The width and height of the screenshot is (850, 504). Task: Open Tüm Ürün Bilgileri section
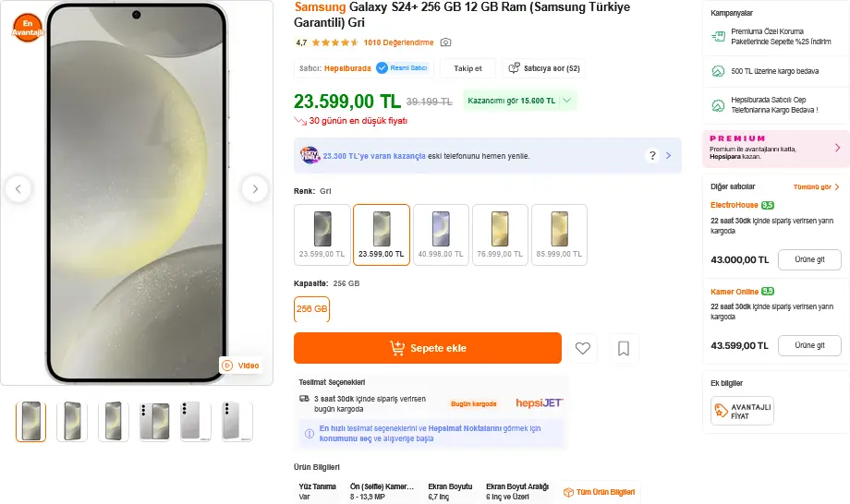[601, 492]
